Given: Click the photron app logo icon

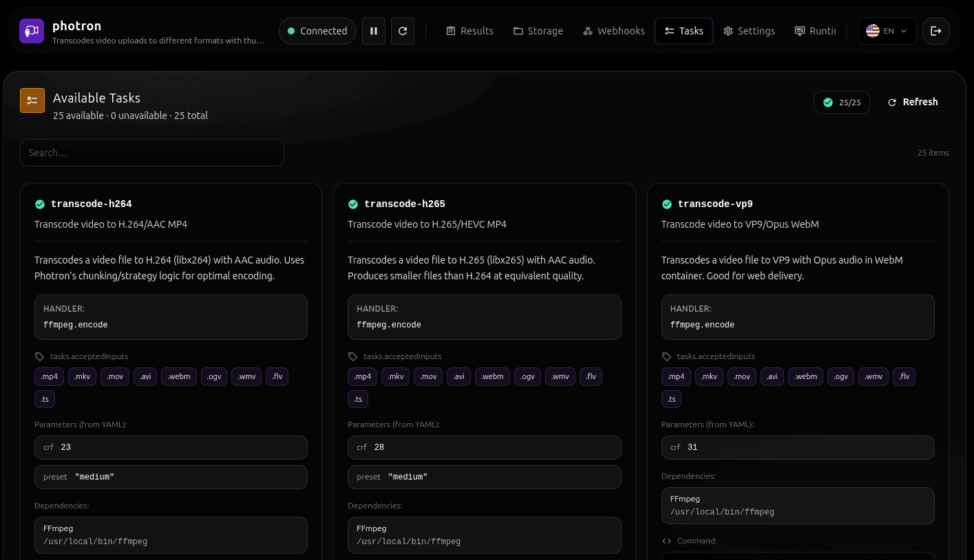Looking at the screenshot, I should 32,31.
